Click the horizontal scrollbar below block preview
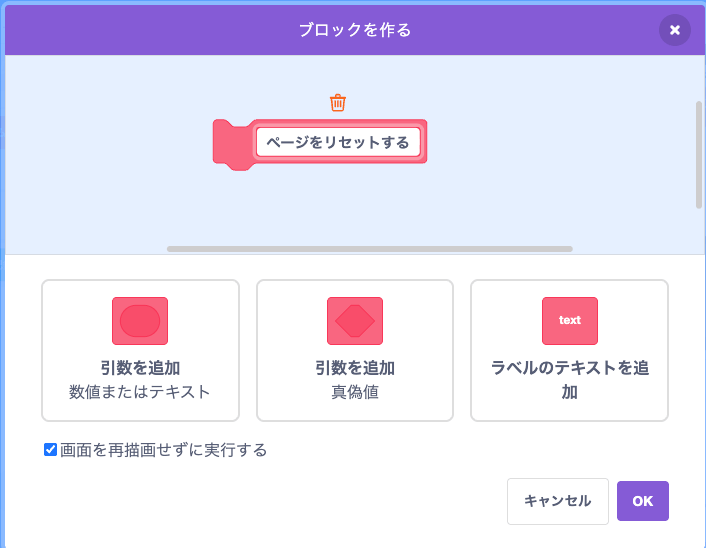This screenshot has width=706, height=548. point(370,249)
